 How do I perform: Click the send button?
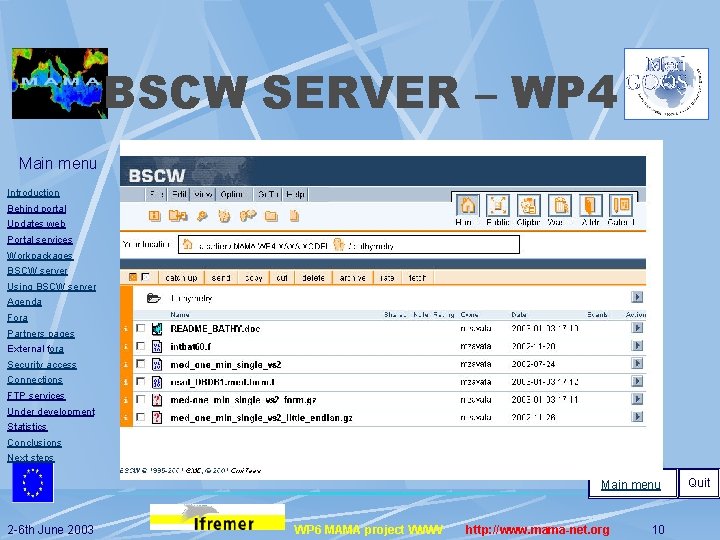pyautogui.click(x=221, y=278)
